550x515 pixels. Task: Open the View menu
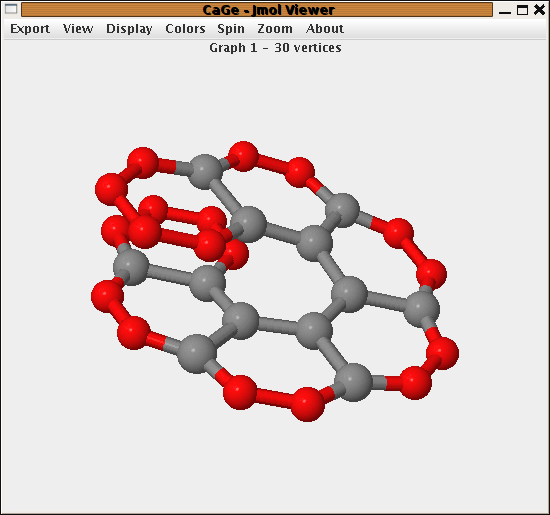[x=78, y=29]
